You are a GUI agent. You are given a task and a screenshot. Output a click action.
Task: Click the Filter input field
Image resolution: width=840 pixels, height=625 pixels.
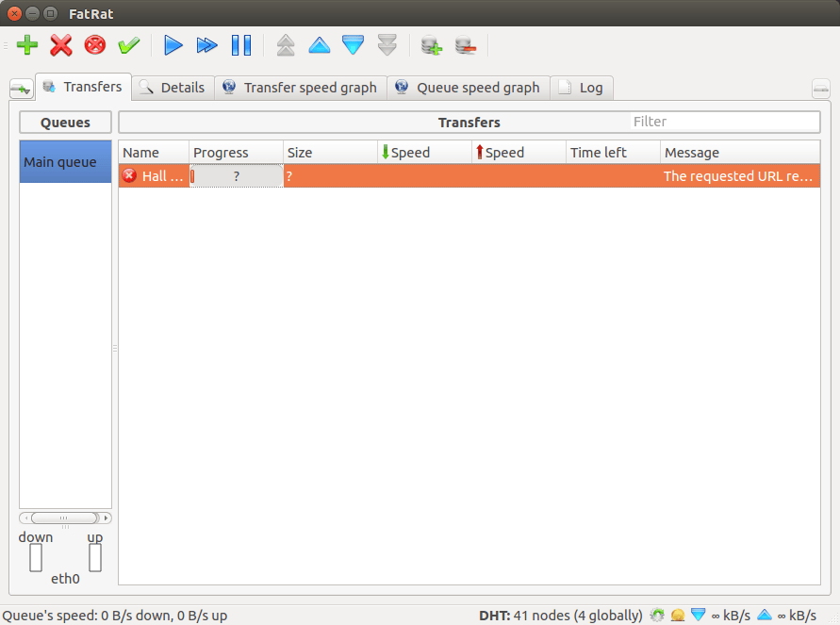tap(725, 122)
